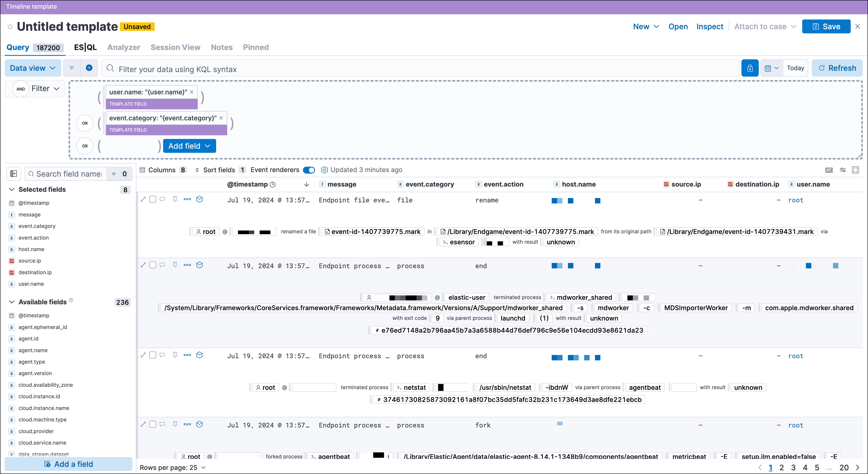
Task: Add a note to the first event
Action: point(162,199)
